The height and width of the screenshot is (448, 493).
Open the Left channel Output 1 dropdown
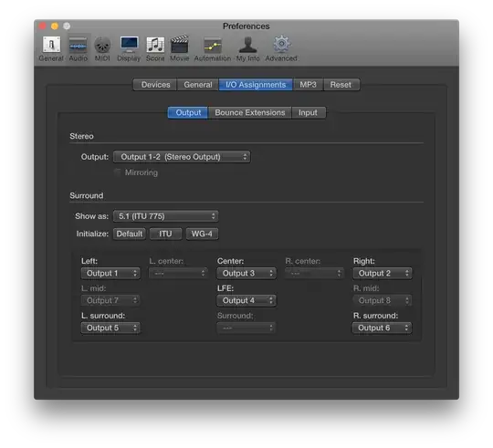(x=110, y=274)
